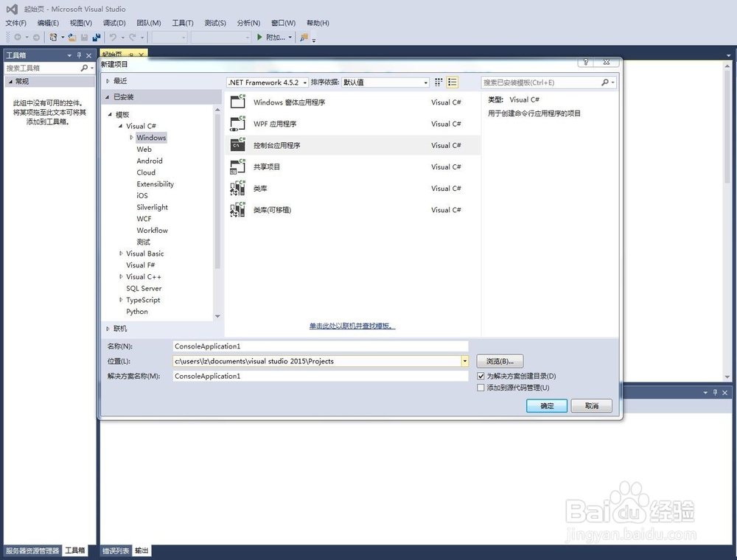The height and width of the screenshot is (560, 737).
Task: Switch templates to small icons view
Action: click(439, 83)
